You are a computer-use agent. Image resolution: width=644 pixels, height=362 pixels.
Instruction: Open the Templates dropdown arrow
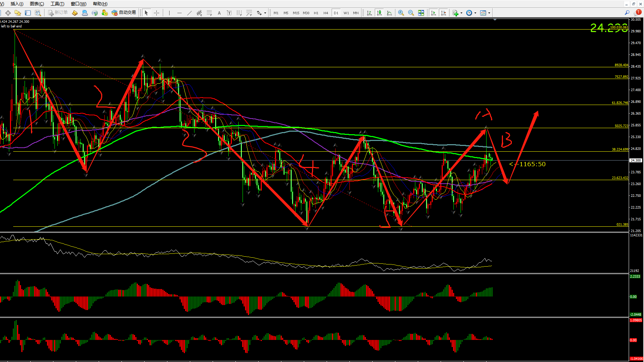pyautogui.click(x=489, y=13)
